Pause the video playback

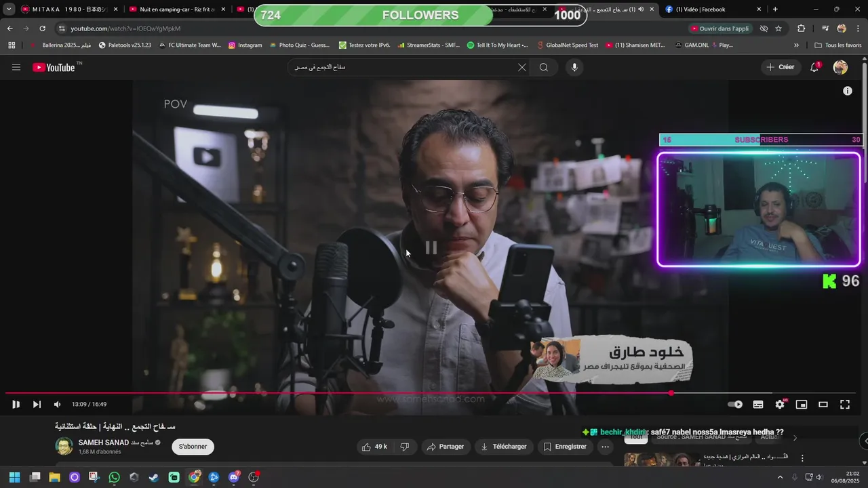16,405
